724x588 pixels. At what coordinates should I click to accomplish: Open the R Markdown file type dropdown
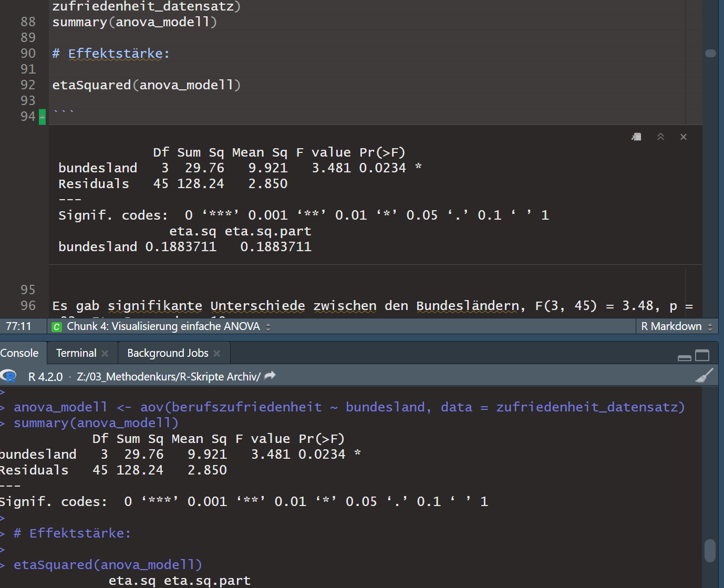pyautogui.click(x=677, y=326)
